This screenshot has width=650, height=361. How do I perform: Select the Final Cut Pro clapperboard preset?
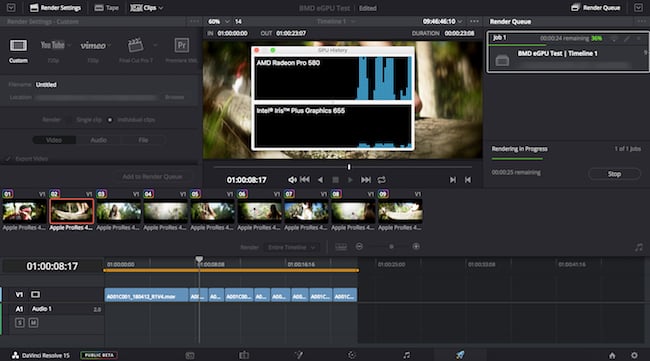[135, 45]
